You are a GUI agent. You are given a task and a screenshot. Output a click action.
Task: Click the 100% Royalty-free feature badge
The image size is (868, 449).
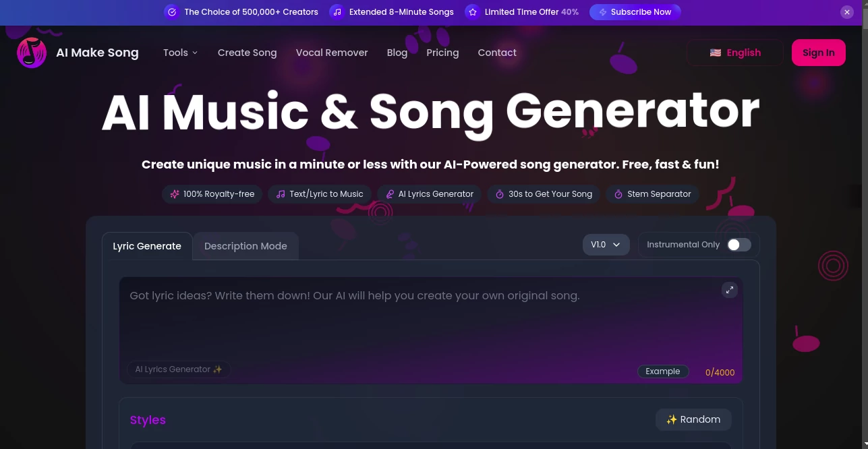[x=212, y=194]
